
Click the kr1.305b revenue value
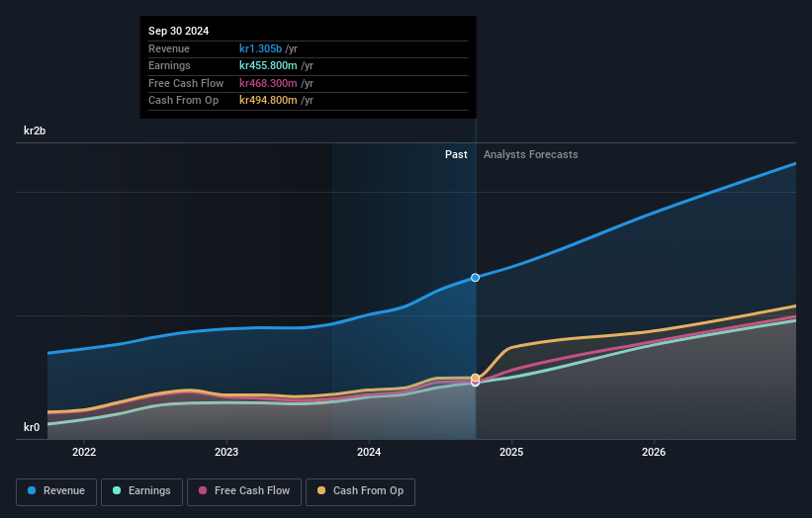260,48
